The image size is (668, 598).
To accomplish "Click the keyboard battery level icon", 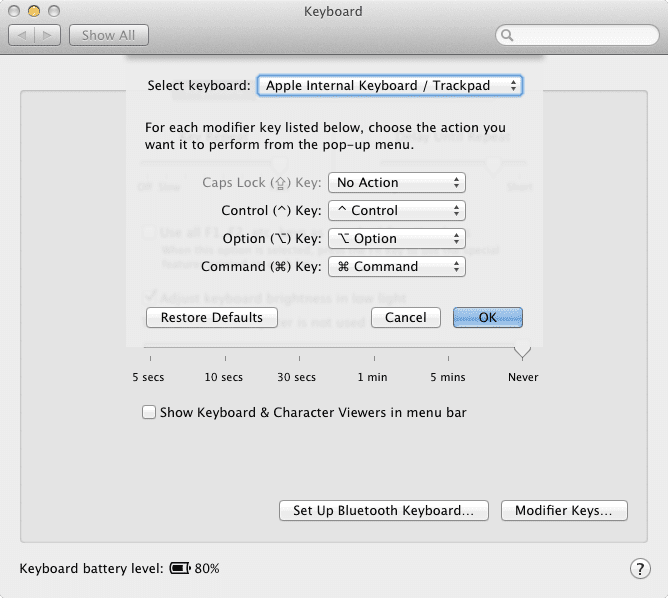I will tap(180, 568).
